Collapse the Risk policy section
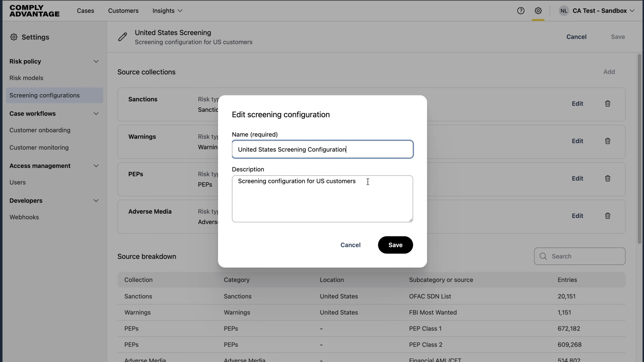The width and height of the screenshot is (644, 362). tap(96, 61)
